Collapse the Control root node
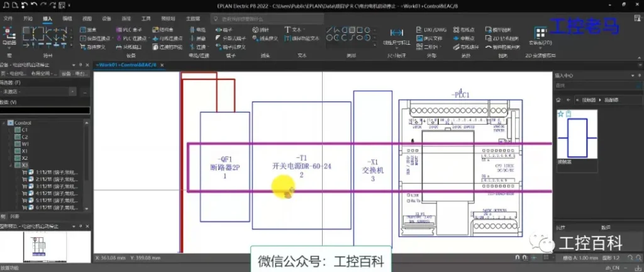Image resolution: width=644 pixels, height=272 pixels. (4, 123)
